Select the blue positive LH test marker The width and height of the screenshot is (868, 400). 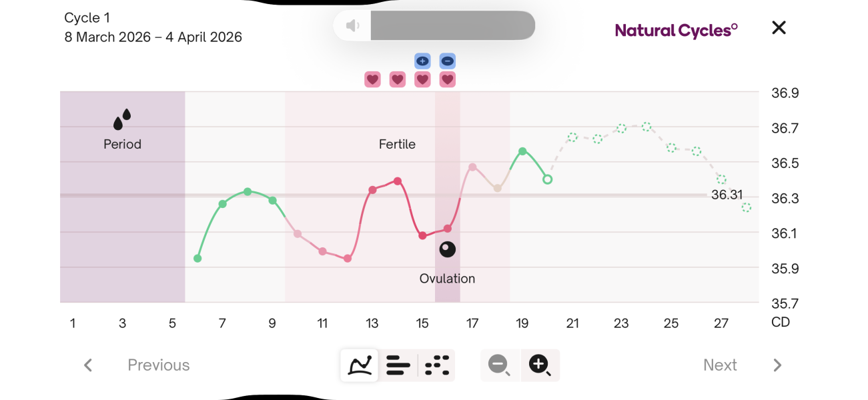(422, 61)
